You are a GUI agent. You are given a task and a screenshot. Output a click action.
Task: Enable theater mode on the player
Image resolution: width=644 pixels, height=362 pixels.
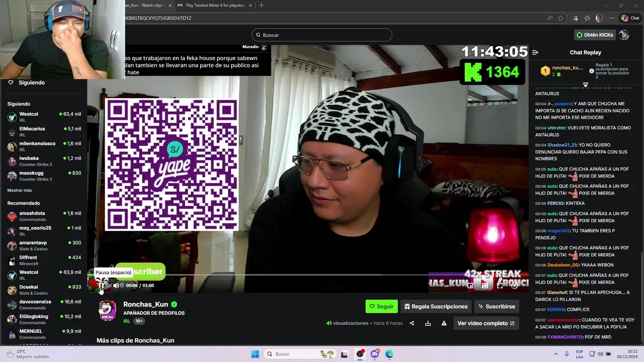point(485,286)
